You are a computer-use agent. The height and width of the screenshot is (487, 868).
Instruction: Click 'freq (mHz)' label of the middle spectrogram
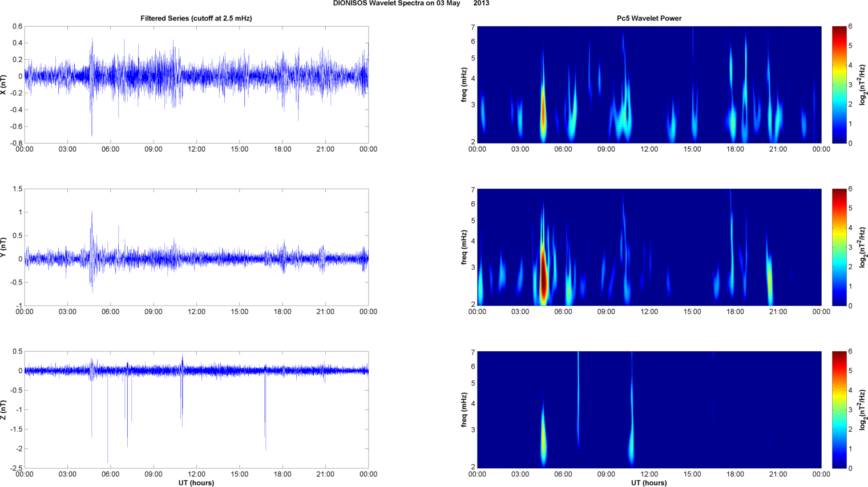[465, 247]
